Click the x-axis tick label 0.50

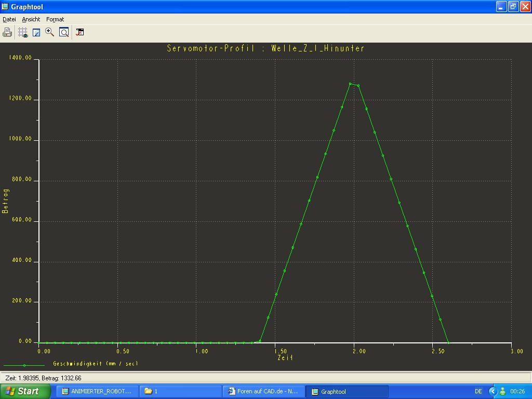[123, 351]
